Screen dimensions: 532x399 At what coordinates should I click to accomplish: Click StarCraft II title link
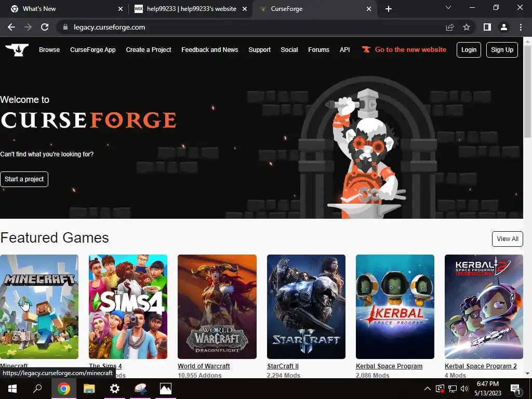coord(283,366)
